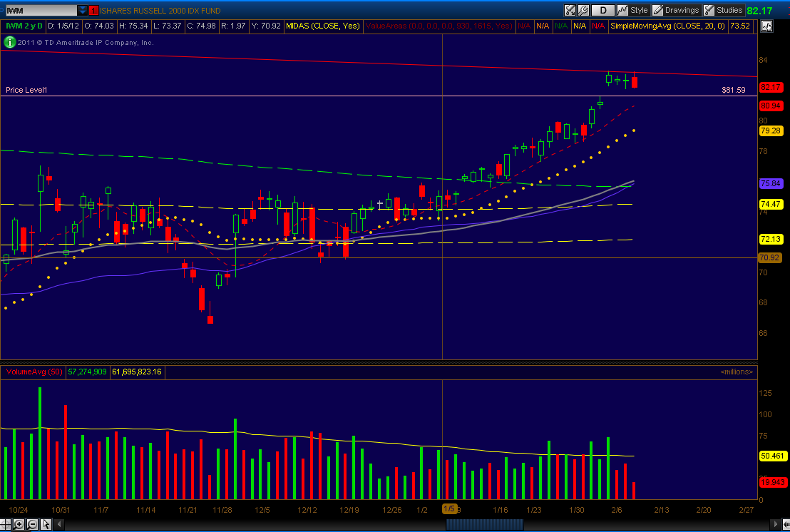Viewport: 790px width, 532px height.
Task: Select the pointer arrow tool
Action: tap(46, 524)
